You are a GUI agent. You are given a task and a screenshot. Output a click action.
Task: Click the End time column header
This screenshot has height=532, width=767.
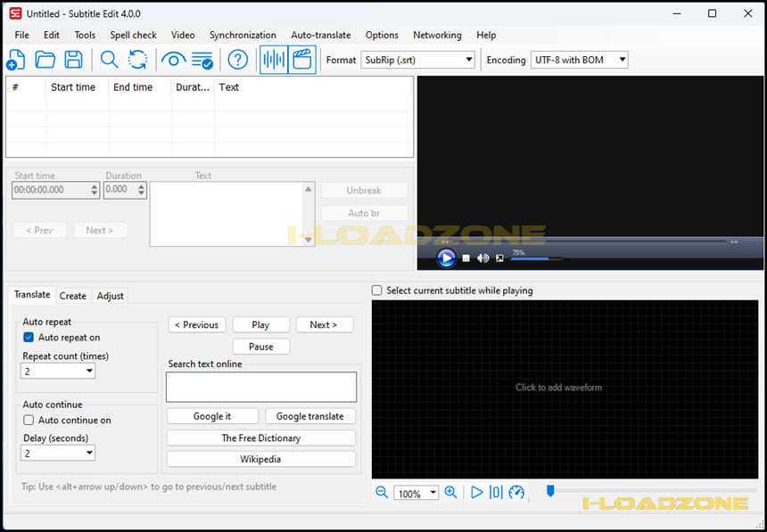pos(140,87)
